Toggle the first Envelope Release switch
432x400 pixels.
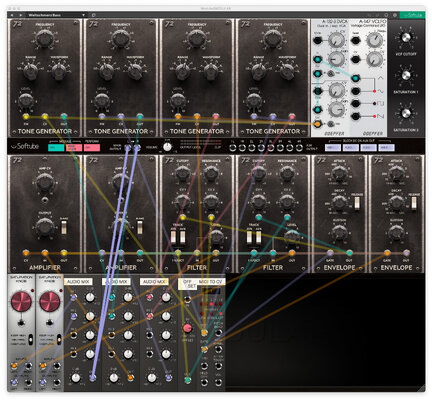357,203
